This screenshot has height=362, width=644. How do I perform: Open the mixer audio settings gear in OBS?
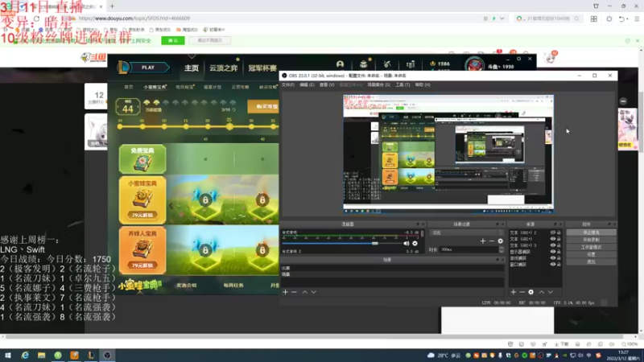(x=415, y=244)
